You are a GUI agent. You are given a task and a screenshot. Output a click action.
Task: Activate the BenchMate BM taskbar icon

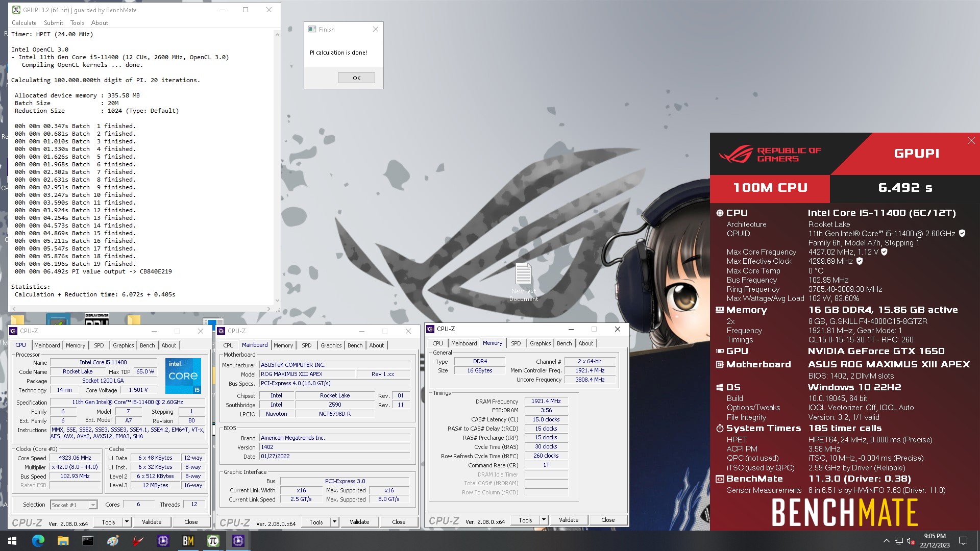(188, 541)
